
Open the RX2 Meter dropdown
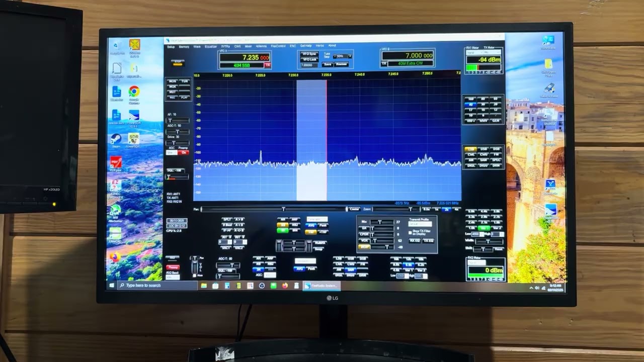[476, 262]
